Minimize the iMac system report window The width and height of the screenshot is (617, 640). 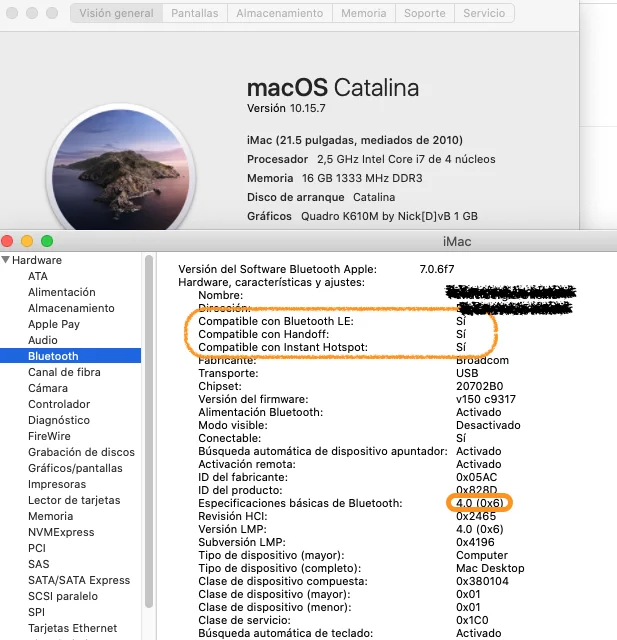click(x=27, y=241)
